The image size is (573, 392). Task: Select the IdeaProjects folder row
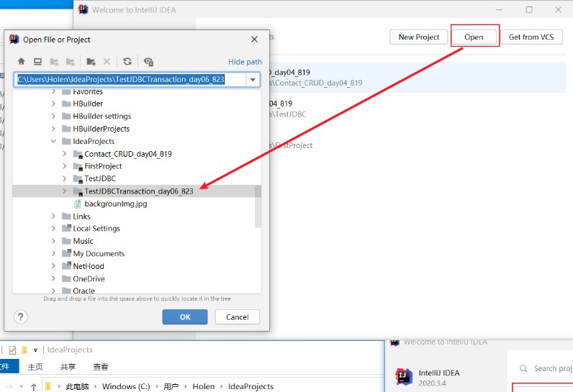tap(137, 141)
